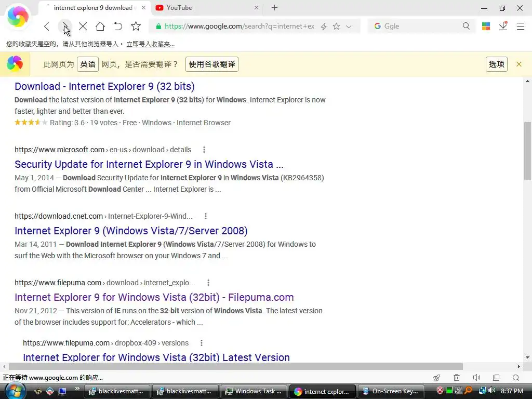
Task: Click the zoom magnifier status bar icon
Action: [516, 378]
